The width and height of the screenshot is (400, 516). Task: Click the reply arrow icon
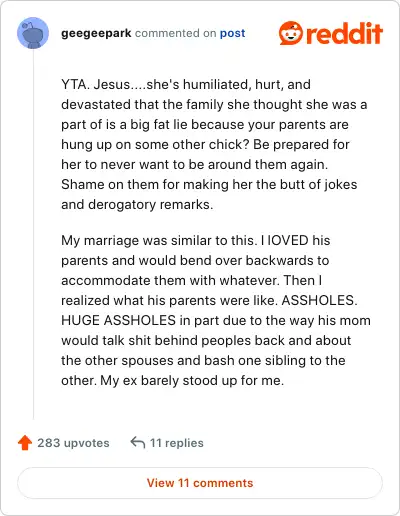(138, 443)
